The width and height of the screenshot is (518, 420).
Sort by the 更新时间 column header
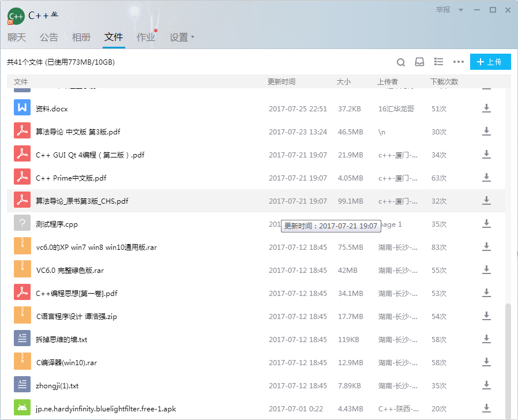click(281, 81)
